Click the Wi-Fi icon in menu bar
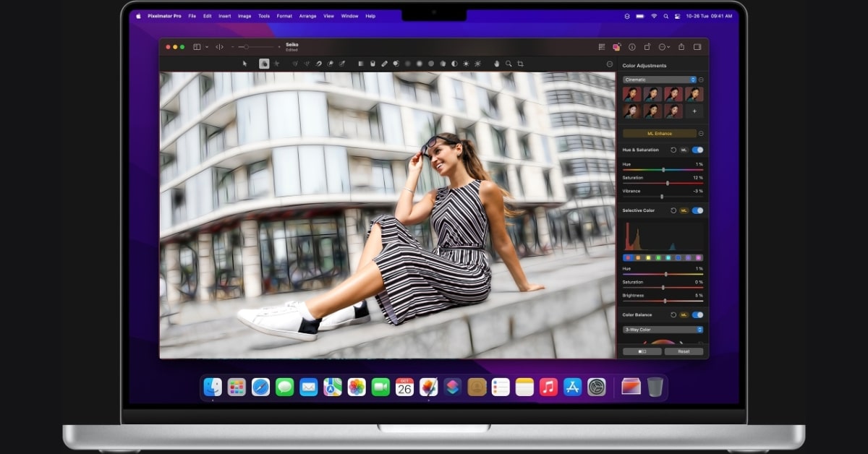The image size is (868, 454). tap(654, 16)
